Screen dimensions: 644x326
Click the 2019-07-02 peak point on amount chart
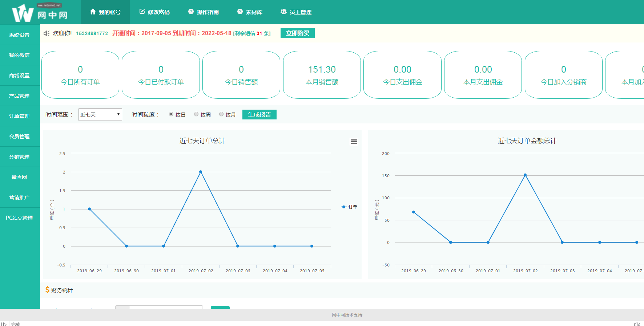click(525, 175)
